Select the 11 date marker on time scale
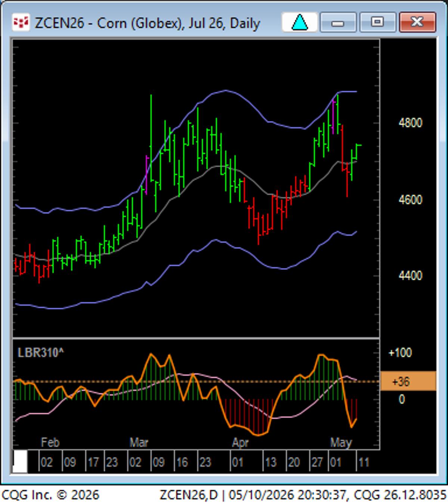The height and width of the screenshot is (504, 448). [364, 463]
